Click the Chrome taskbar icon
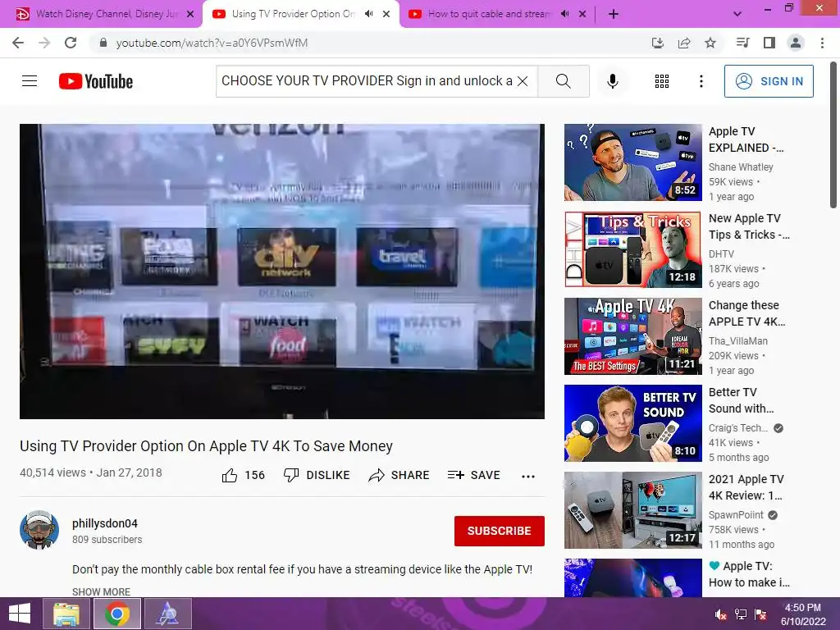This screenshot has height=630, width=840. tap(117, 614)
